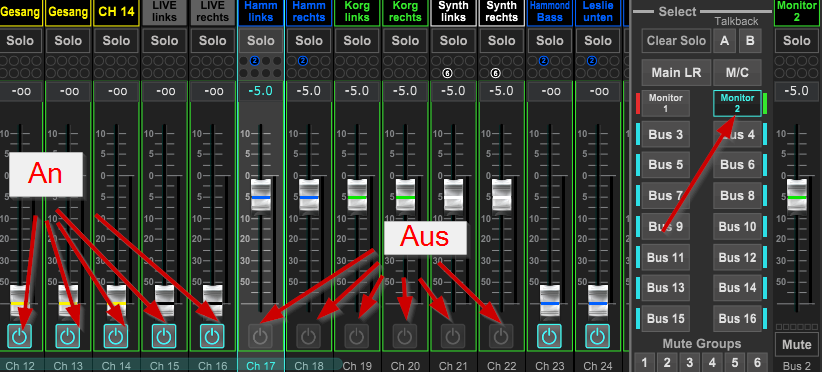822x372 pixels.
Task: Mute the Monitor 2 bus
Action: [x=797, y=345]
